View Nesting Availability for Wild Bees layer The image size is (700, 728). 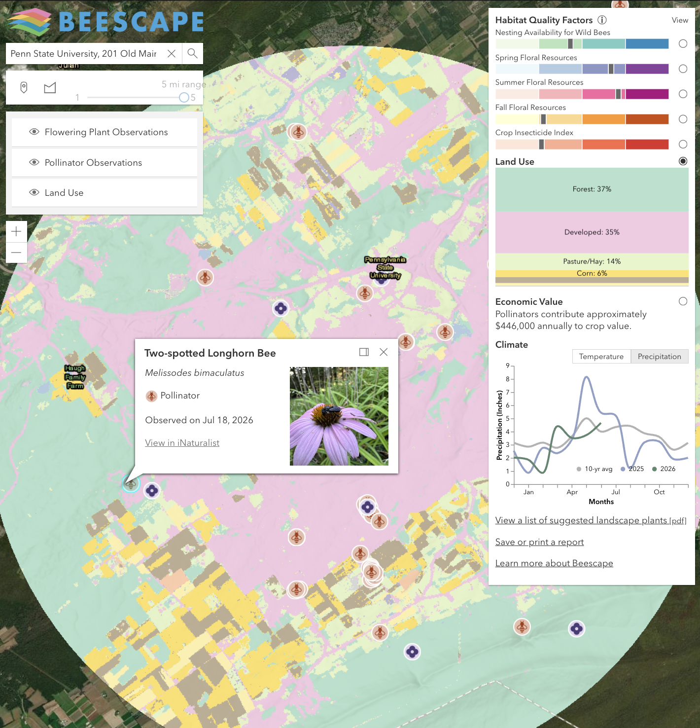pyautogui.click(x=683, y=44)
